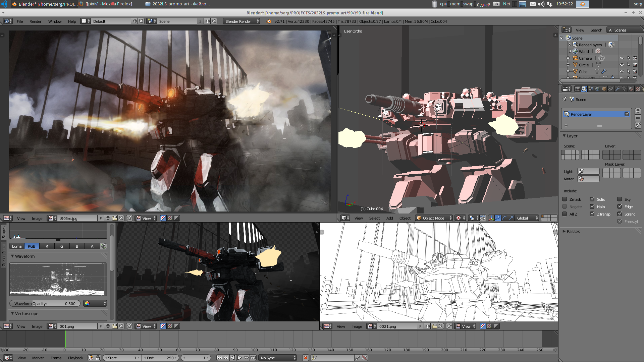The width and height of the screenshot is (644, 362).
Task: Toggle the 3D manipulator axis widget icon
Action: (491, 218)
